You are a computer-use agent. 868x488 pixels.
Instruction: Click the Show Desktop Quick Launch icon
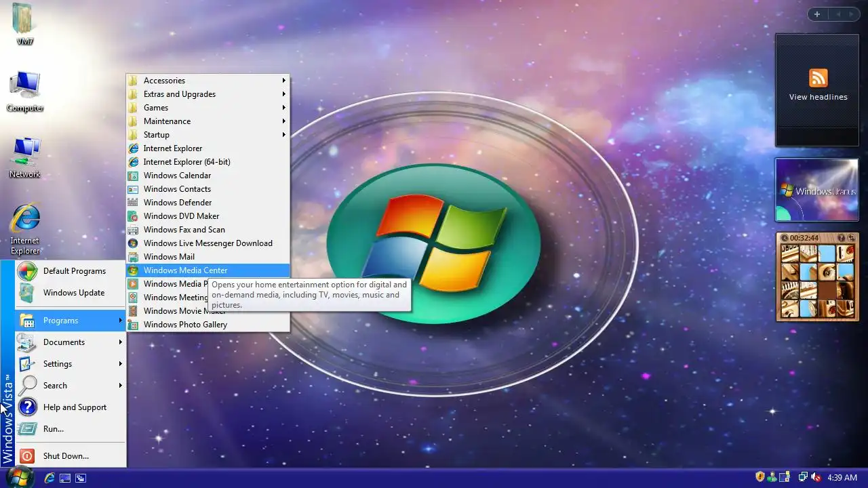(x=65, y=478)
